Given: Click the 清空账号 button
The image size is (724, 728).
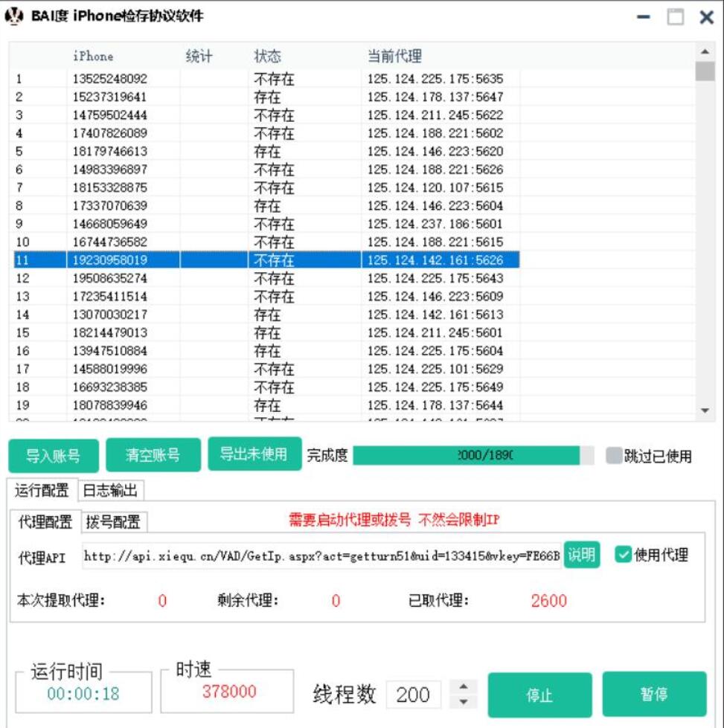Looking at the screenshot, I should pos(153,455).
